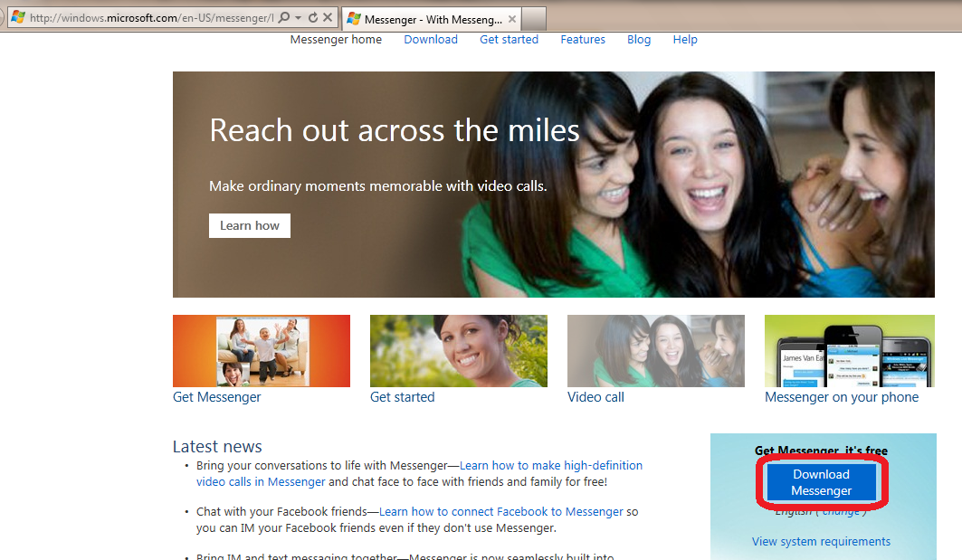Image resolution: width=962 pixels, height=560 pixels.
Task: Open the Download navigation link
Action: coord(431,40)
